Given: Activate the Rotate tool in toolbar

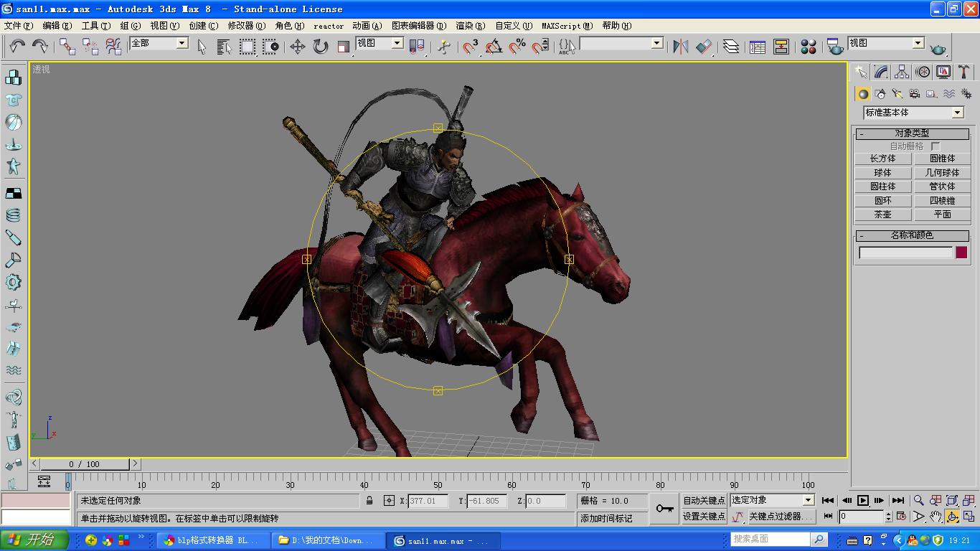Looking at the screenshot, I should pyautogui.click(x=321, y=47).
